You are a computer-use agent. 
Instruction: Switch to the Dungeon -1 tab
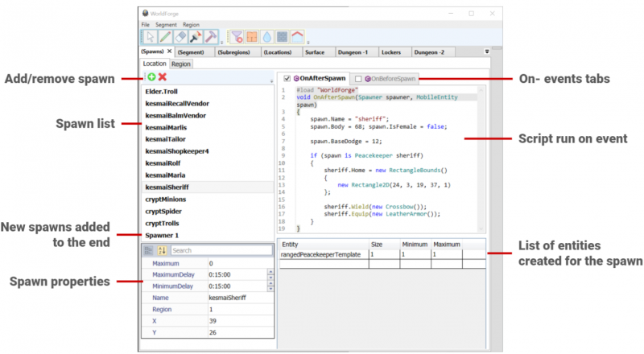(x=351, y=52)
